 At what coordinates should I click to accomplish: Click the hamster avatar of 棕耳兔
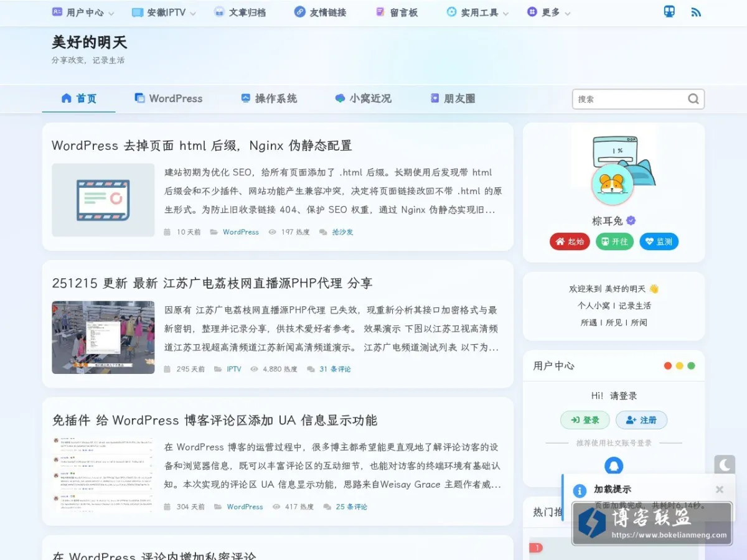click(612, 185)
